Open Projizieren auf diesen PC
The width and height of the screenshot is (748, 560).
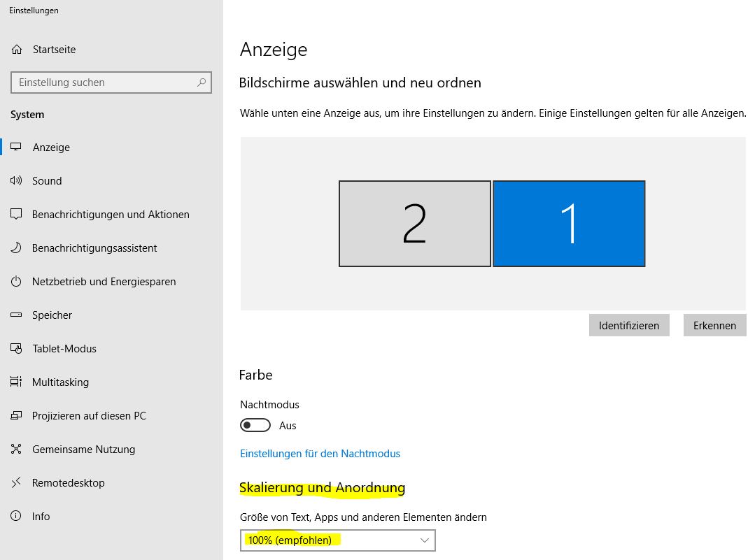coord(89,416)
